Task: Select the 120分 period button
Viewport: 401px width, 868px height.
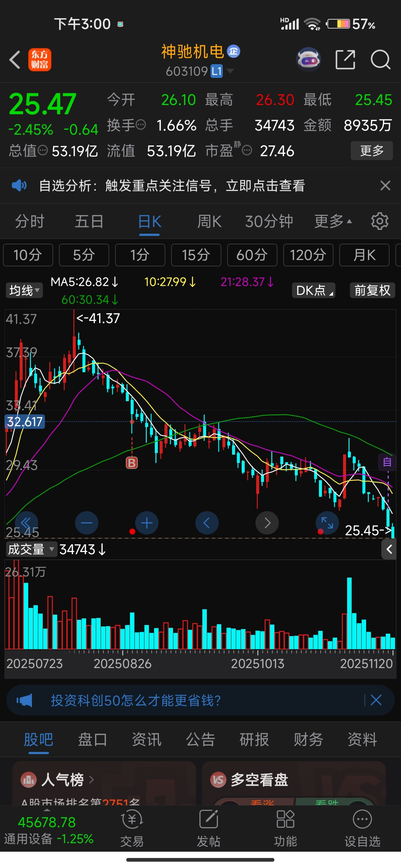Action: [308, 255]
